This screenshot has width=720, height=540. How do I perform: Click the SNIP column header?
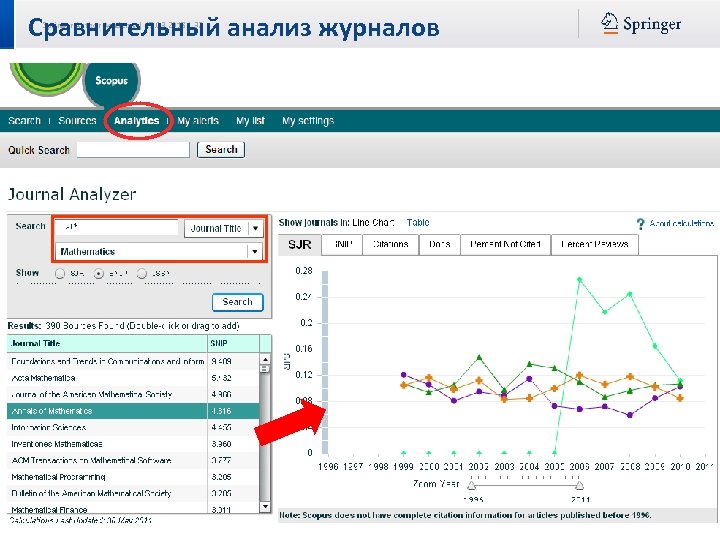[233, 343]
